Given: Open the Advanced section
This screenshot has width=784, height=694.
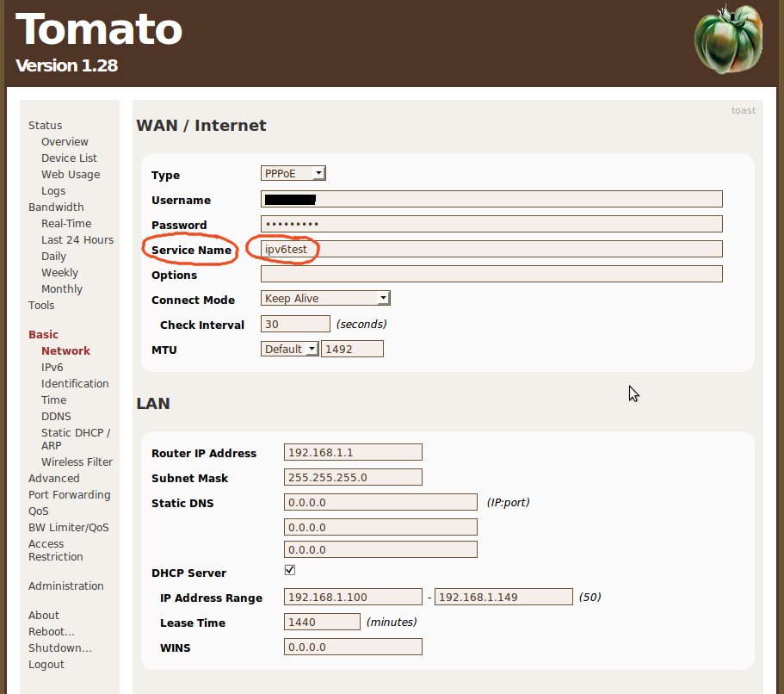Looking at the screenshot, I should (53, 479).
